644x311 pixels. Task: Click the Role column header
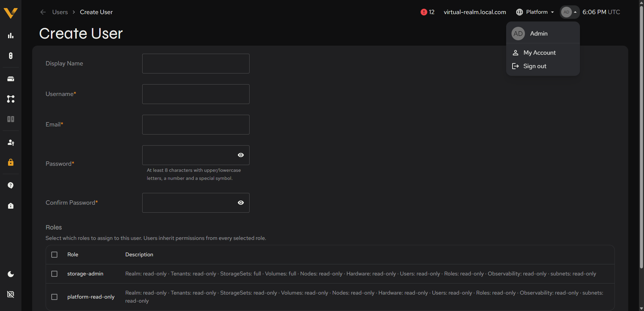pyautogui.click(x=73, y=255)
